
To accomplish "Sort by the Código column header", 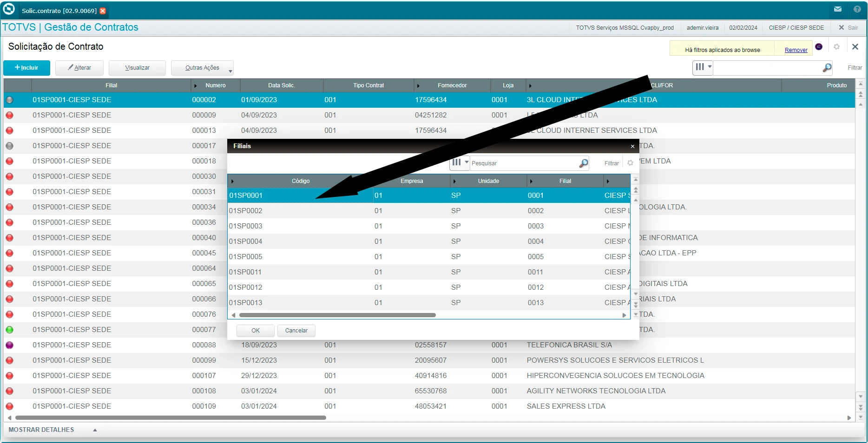I will point(300,181).
